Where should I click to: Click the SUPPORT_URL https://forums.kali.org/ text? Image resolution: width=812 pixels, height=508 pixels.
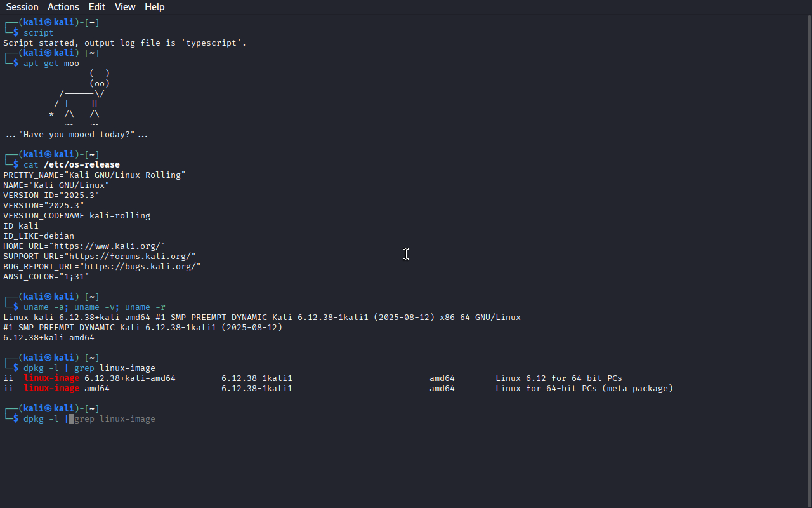[130, 257]
